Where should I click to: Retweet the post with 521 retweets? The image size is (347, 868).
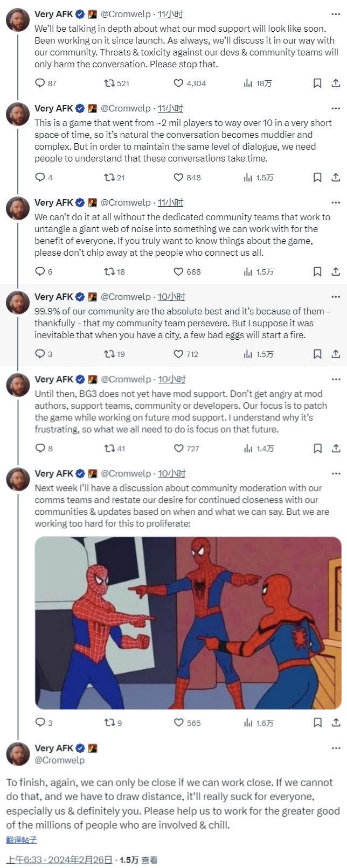pyautogui.click(x=109, y=83)
